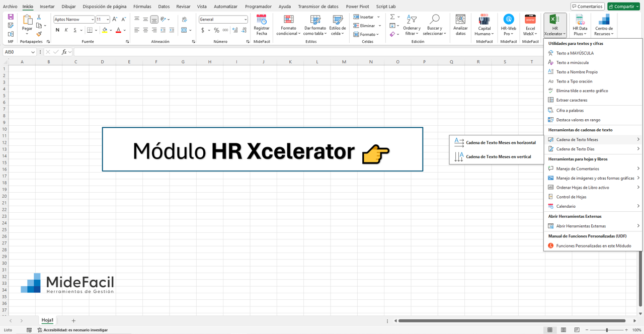
Task: Start Excel WebX
Action: (x=530, y=25)
